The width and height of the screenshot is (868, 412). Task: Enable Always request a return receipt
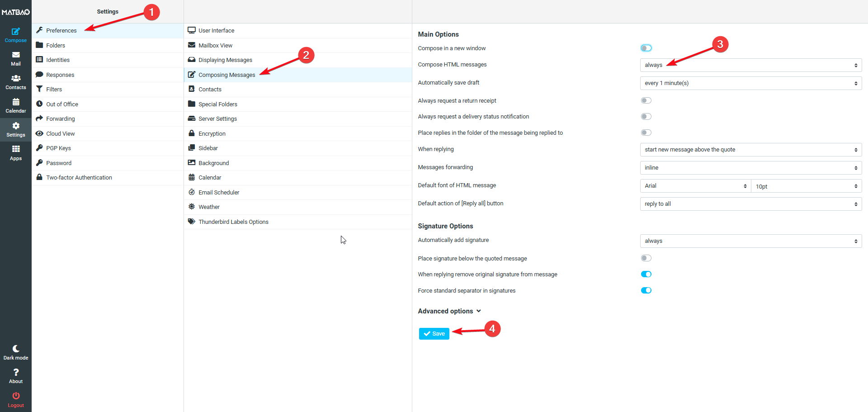point(646,100)
